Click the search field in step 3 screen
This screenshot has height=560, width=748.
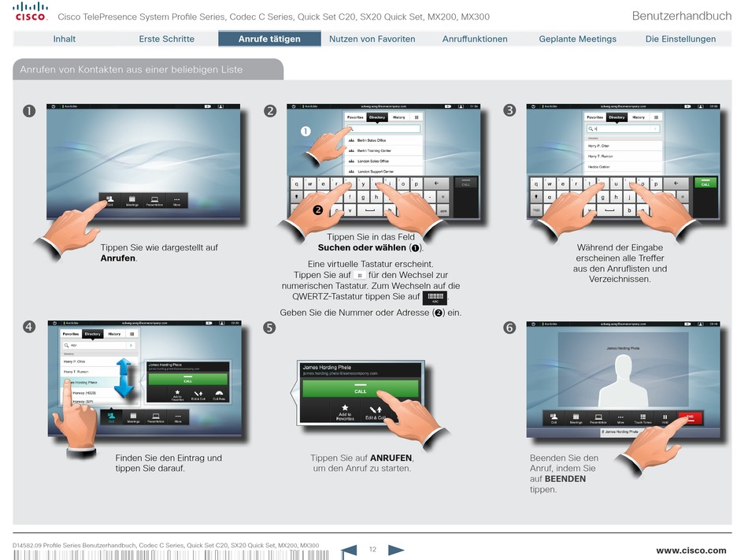(x=624, y=129)
